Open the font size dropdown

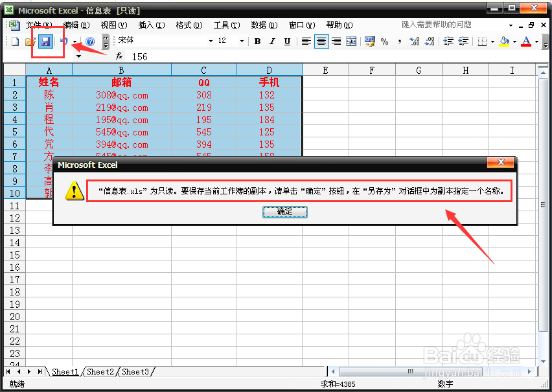pos(242,41)
